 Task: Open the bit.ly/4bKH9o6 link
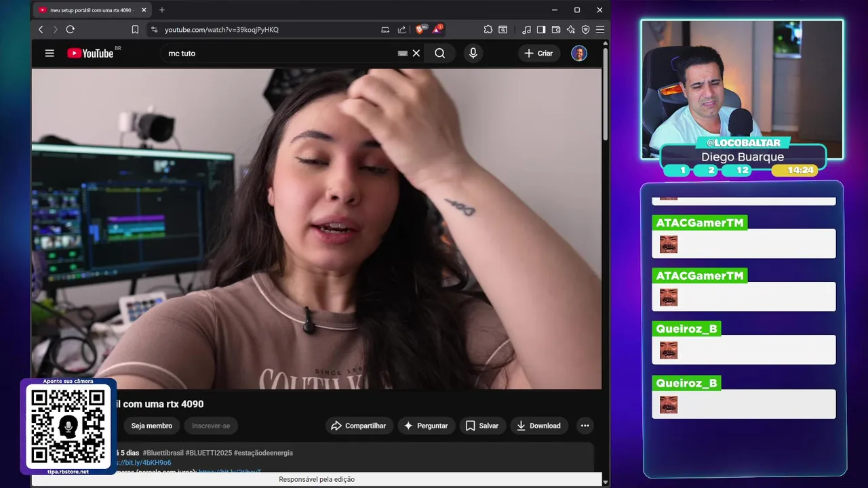tap(144, 462)
